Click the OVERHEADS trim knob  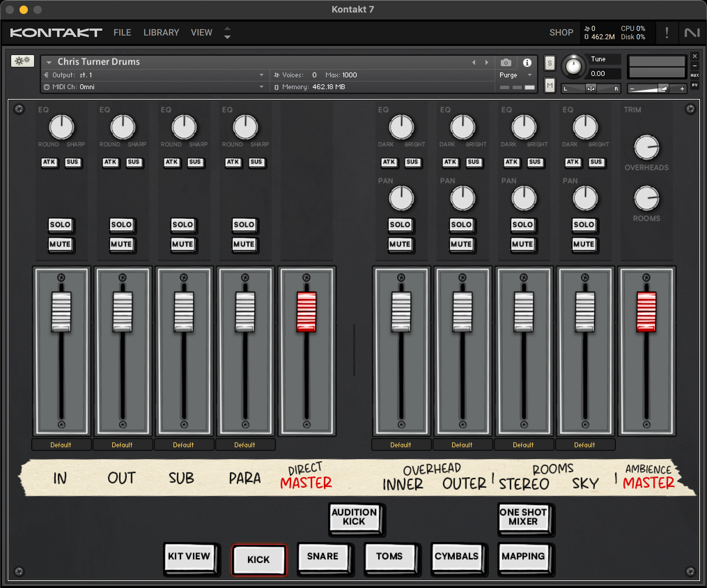pos(646,148)
